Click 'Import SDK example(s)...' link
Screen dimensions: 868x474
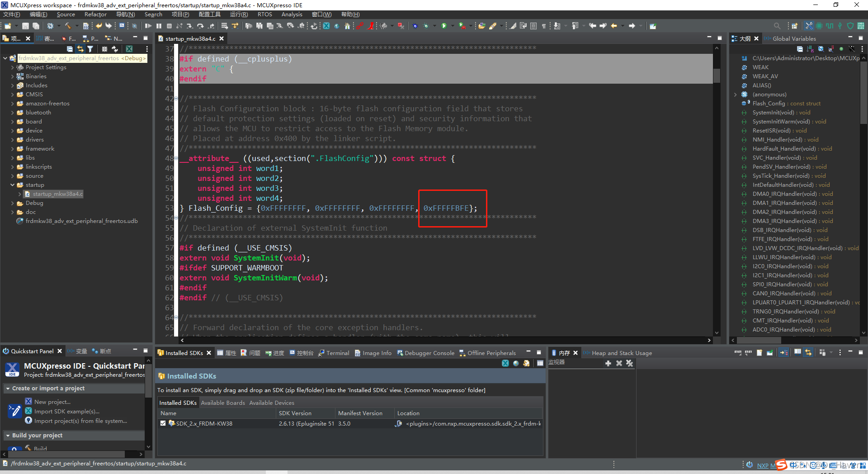click(x=66, y=412)
